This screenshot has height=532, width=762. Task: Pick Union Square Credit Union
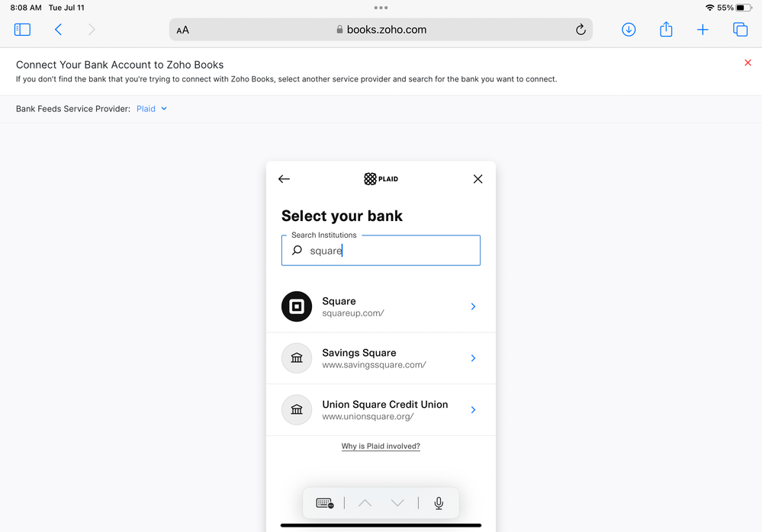click(381, 410)
